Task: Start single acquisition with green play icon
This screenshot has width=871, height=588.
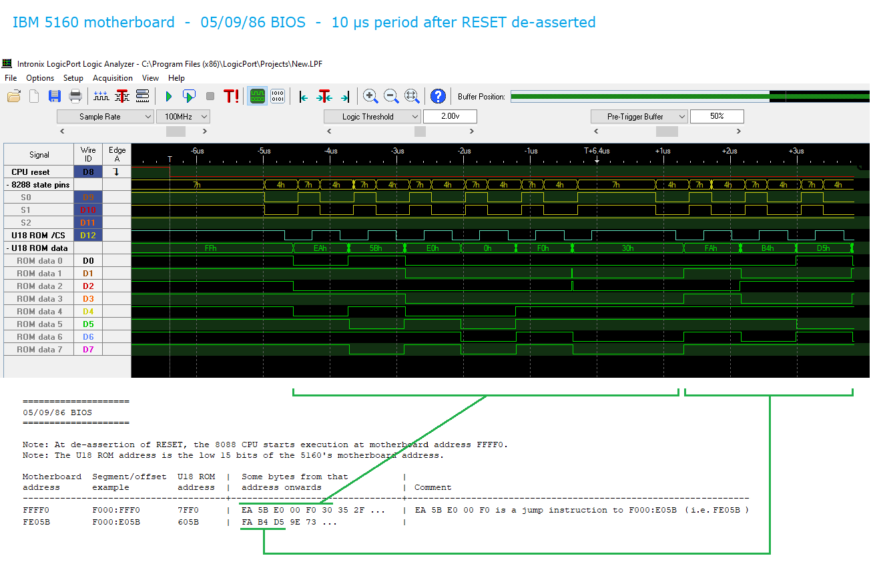Action: pyautogui.click(x=168, y=96)
